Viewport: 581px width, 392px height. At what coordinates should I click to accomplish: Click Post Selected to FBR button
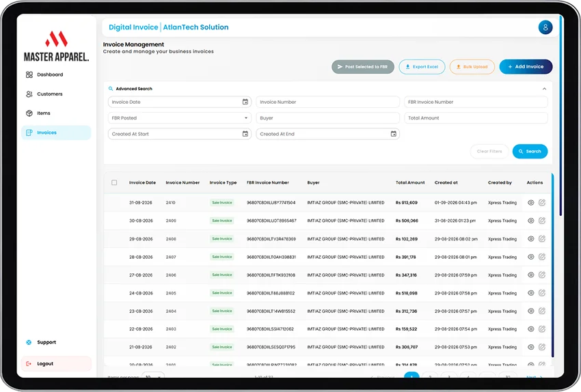click(363, 67)
